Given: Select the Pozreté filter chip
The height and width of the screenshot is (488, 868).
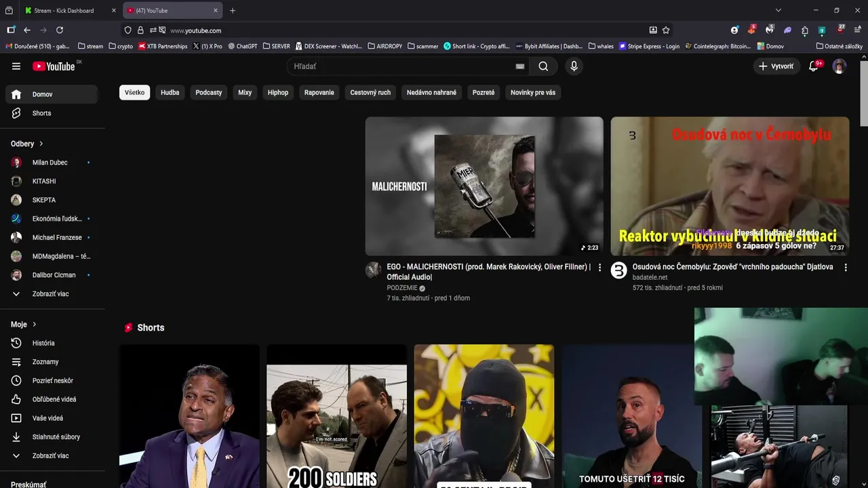Looking at the screenshot, I should [x=484, y=92].
